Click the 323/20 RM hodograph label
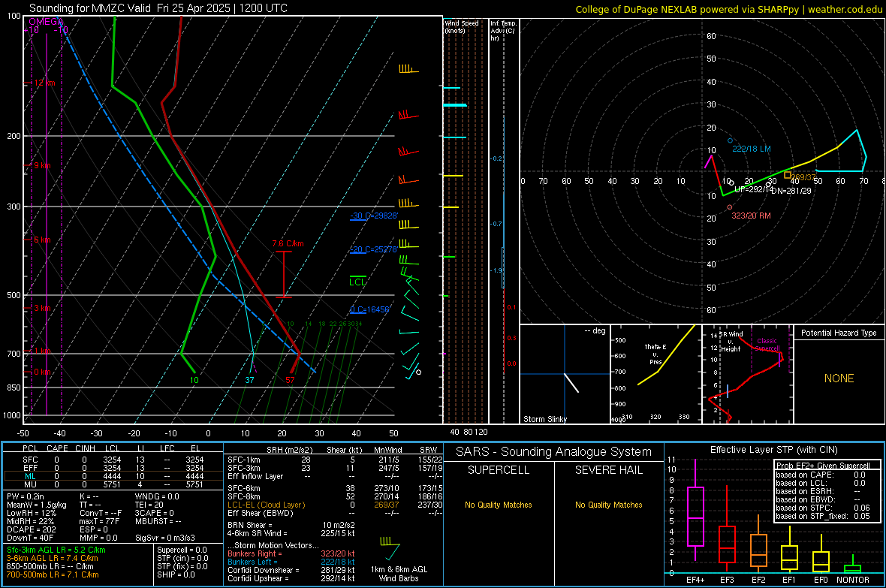This screenshot has width=886, height=588. (751, 216)
